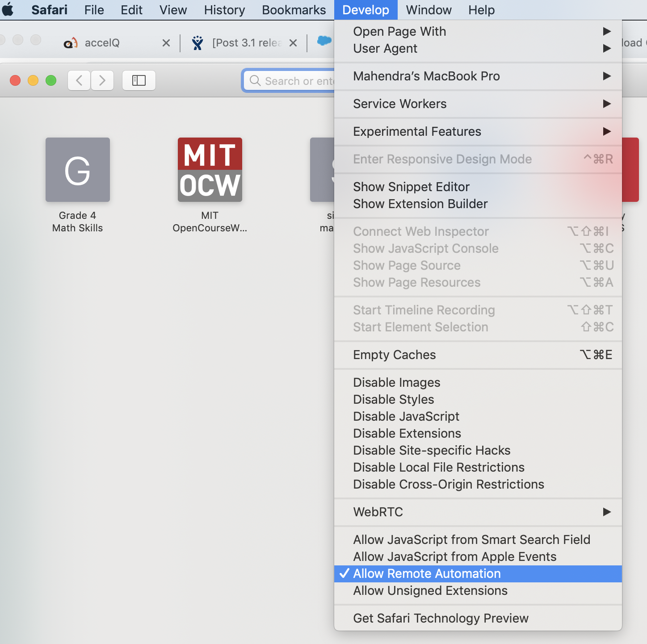Switch to the accelQ tab
This screenshot has height=644, width=647.
coord(102,43)
